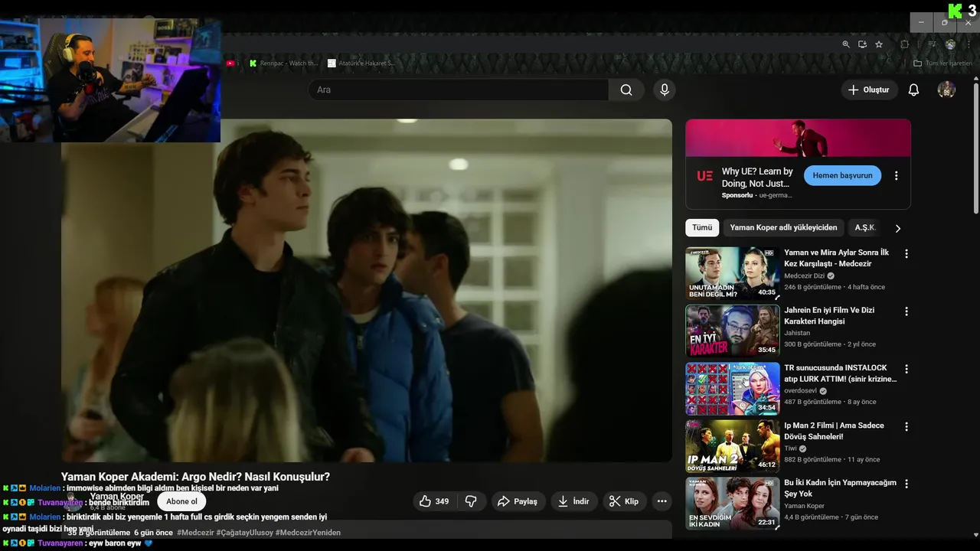Open the Rennpac - Watch bookmark
This screenshot has width=980, height=551.
click(283, 64)
